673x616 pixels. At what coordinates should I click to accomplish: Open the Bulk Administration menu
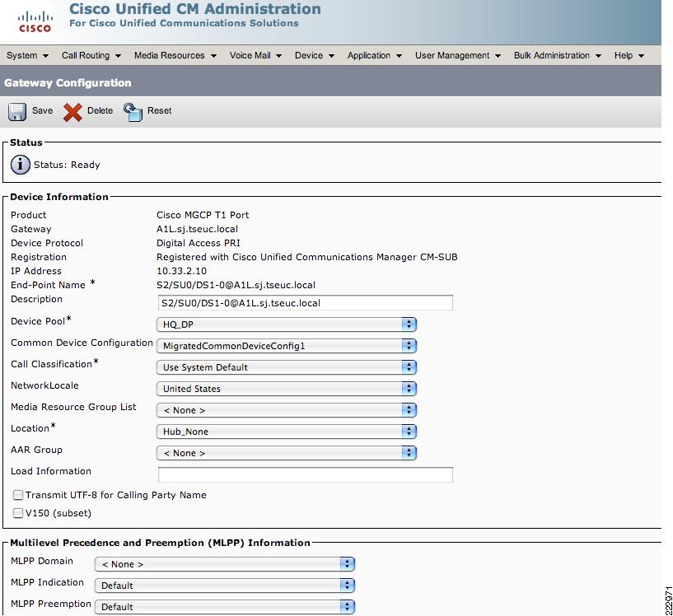click(x=558, y=55)
